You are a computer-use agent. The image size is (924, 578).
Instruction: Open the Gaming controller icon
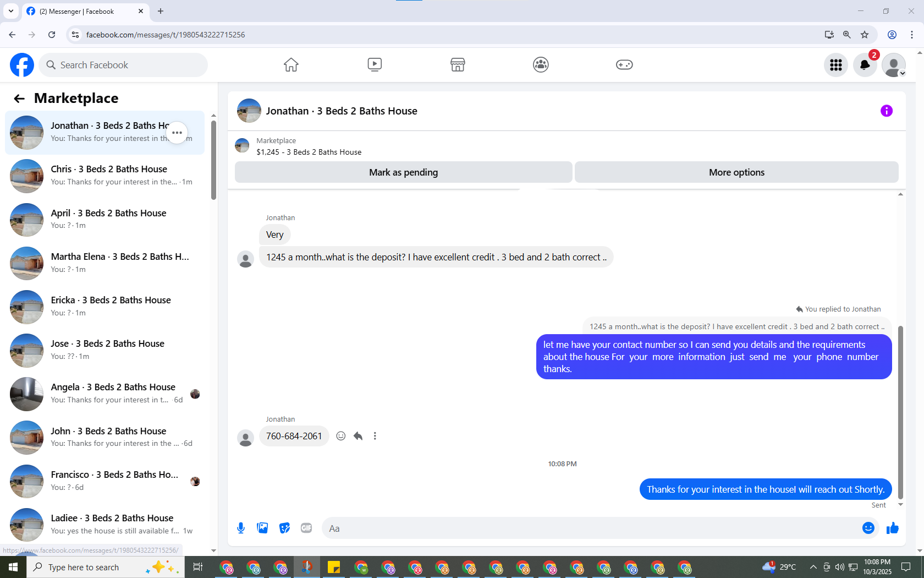[624, 65]
